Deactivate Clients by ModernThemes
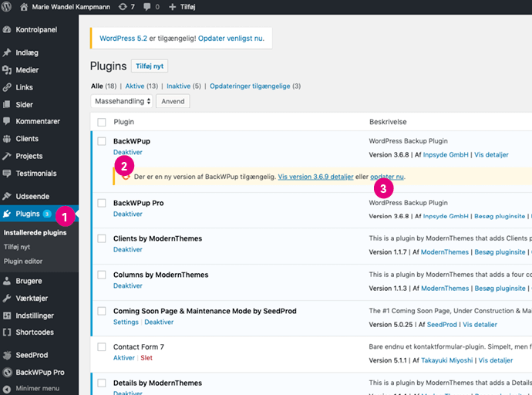 (128, 250)
